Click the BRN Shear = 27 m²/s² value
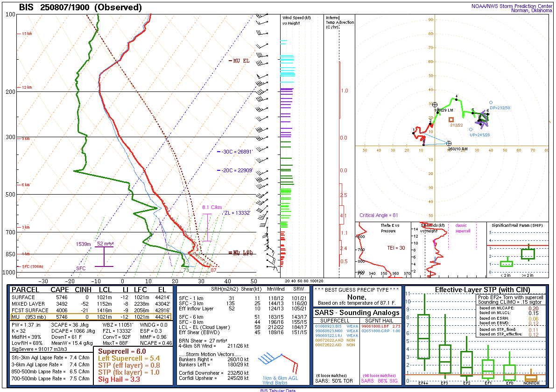Image resolution: width=556 pixels, height=392 pixels. pos(203,341)
